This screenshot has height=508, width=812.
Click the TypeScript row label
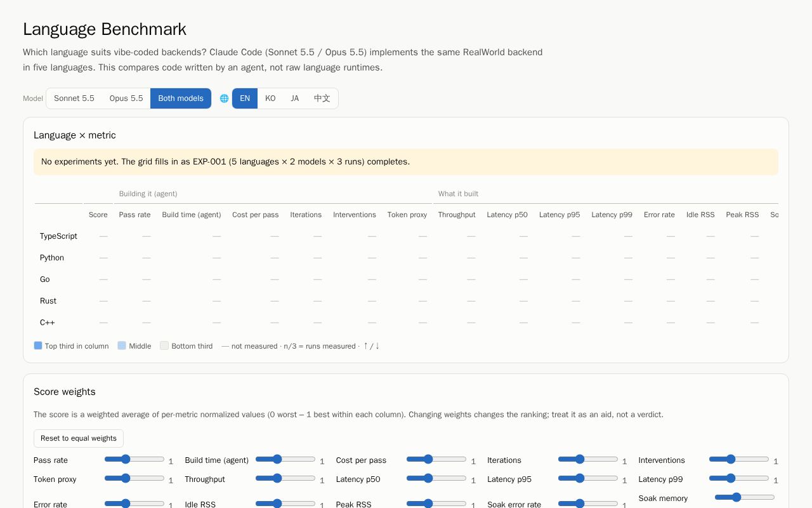pyautogui.click(x=58, y=236)
